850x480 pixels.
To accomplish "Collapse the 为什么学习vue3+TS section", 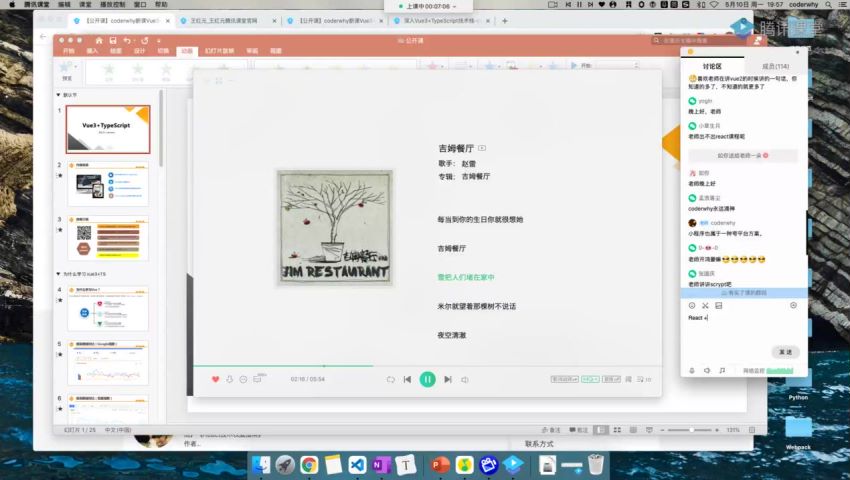I will click(59, 274).
